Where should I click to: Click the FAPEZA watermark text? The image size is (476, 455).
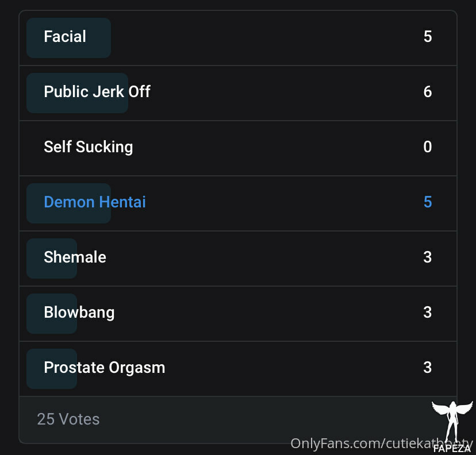(x=452, y=448)
